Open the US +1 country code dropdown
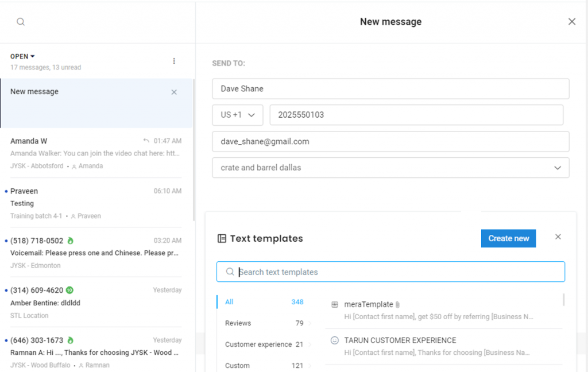This screenshot has width=588, height=372. [x=238, y=115]
